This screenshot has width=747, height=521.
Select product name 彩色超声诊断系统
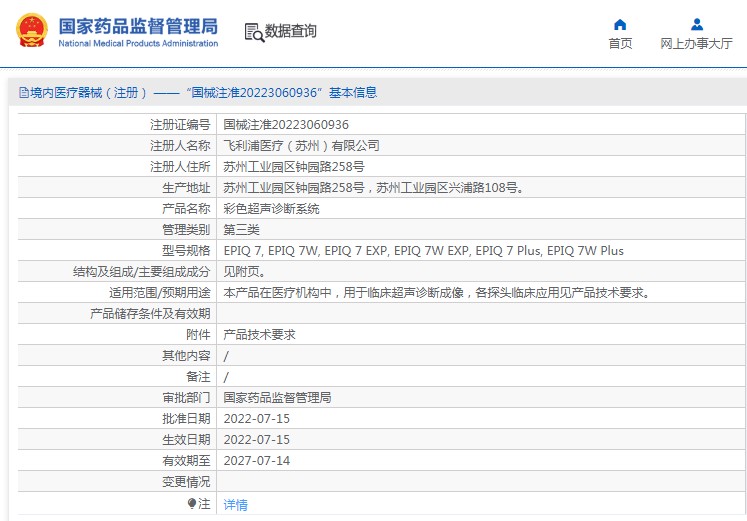(x=271, y=209)
